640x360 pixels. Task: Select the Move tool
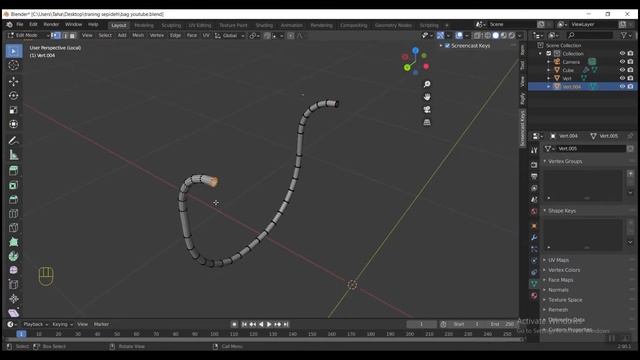13,81
